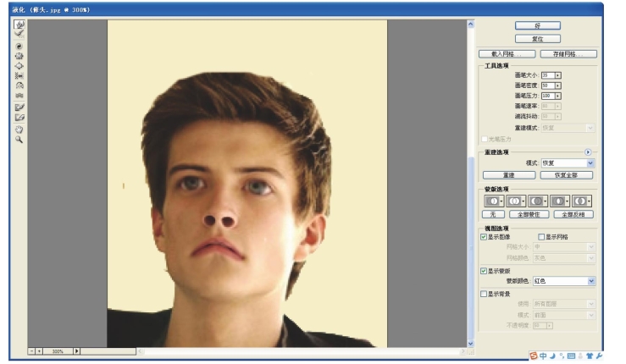Open the zoom level popup arrow beside 300%

(x=76, y=351)
